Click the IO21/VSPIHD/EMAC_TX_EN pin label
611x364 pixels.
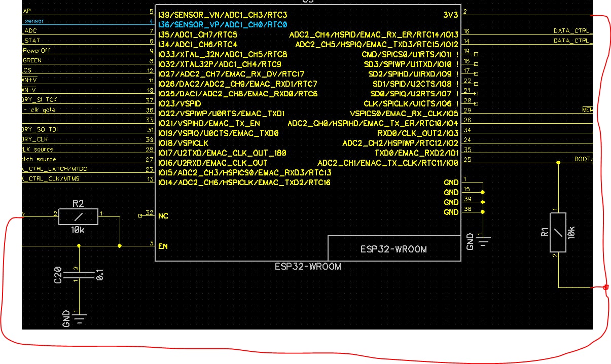click(x=209, y=123)
